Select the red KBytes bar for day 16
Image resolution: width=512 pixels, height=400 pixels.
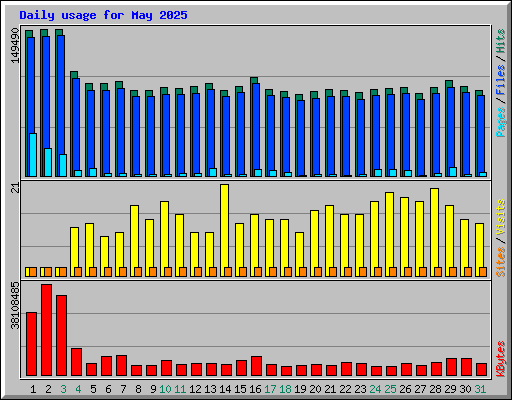256,366
